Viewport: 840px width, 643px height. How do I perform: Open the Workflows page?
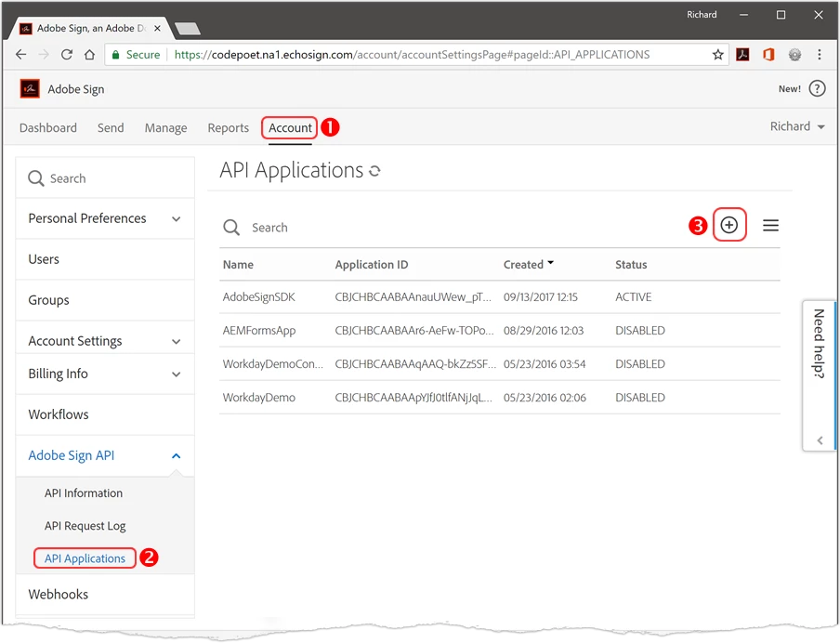105,414
